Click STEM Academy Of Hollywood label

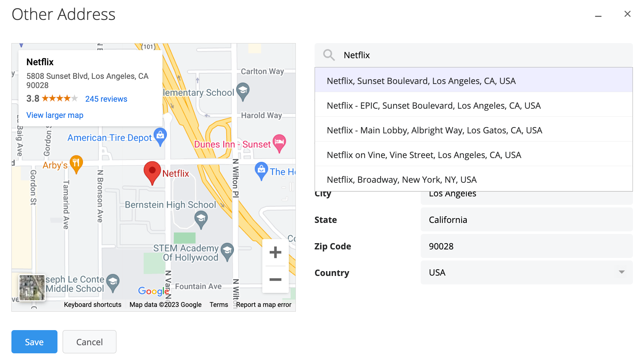coord(186,253)
